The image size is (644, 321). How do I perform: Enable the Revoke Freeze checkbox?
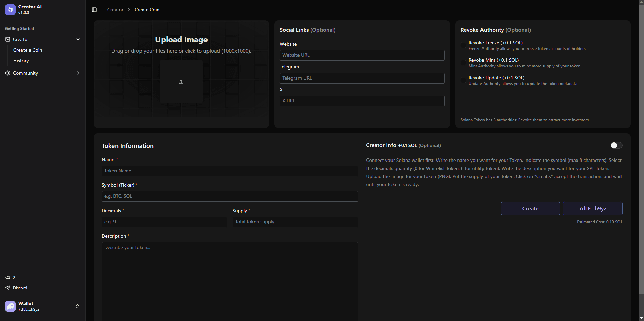click(463, 45)
